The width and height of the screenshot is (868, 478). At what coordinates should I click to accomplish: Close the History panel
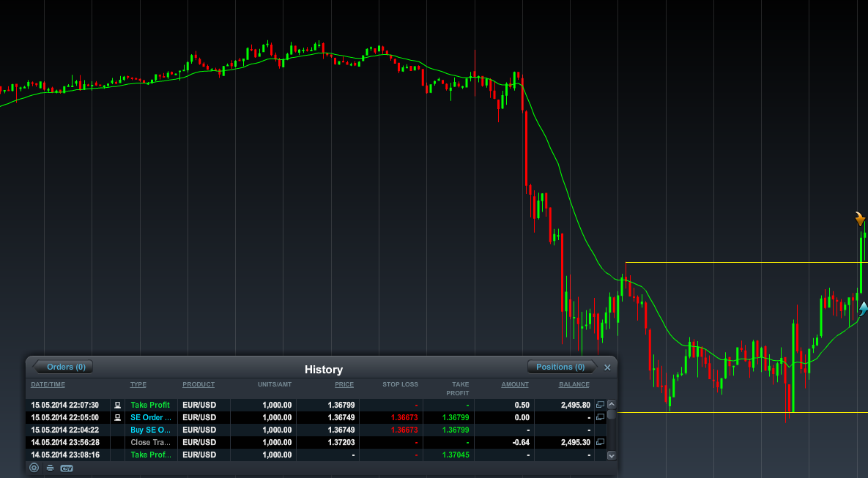click(607, 367)
